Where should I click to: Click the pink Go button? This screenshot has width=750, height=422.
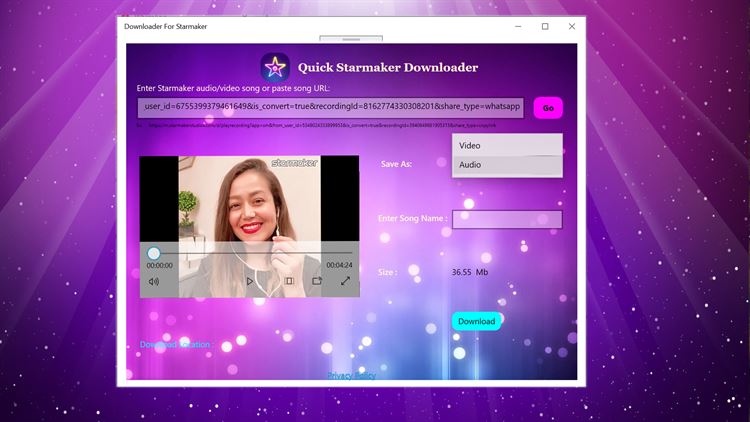tap(548, 108)
